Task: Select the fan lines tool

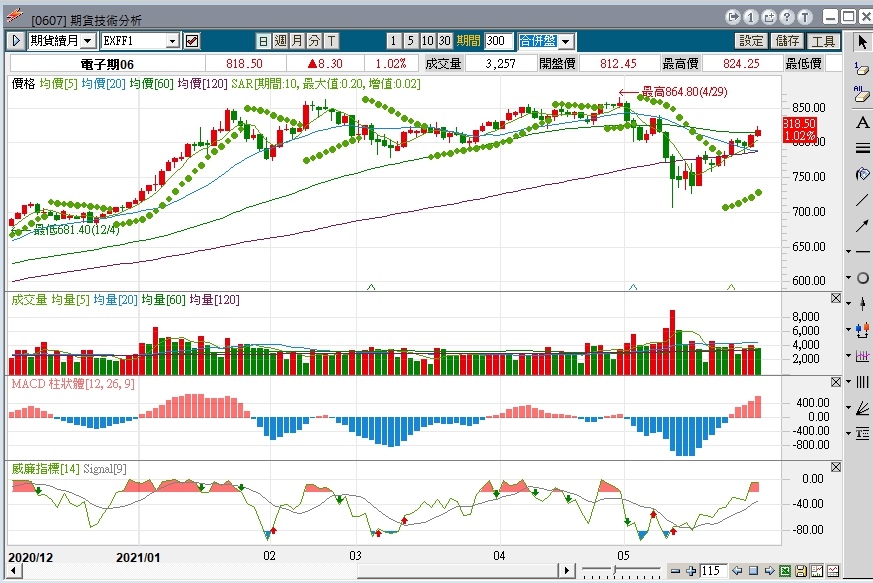Action: click(863, 408)
